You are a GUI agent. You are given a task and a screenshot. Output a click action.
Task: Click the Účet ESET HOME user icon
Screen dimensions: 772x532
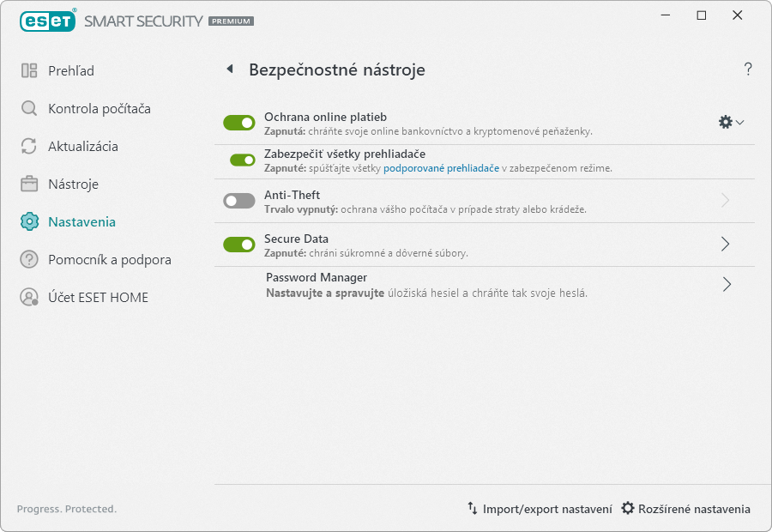point(29,297)
